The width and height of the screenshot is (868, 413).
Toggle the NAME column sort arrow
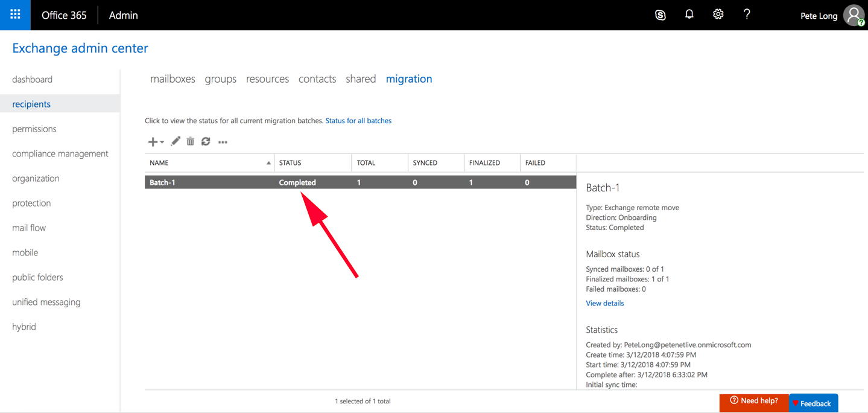(x=268, y=162)
